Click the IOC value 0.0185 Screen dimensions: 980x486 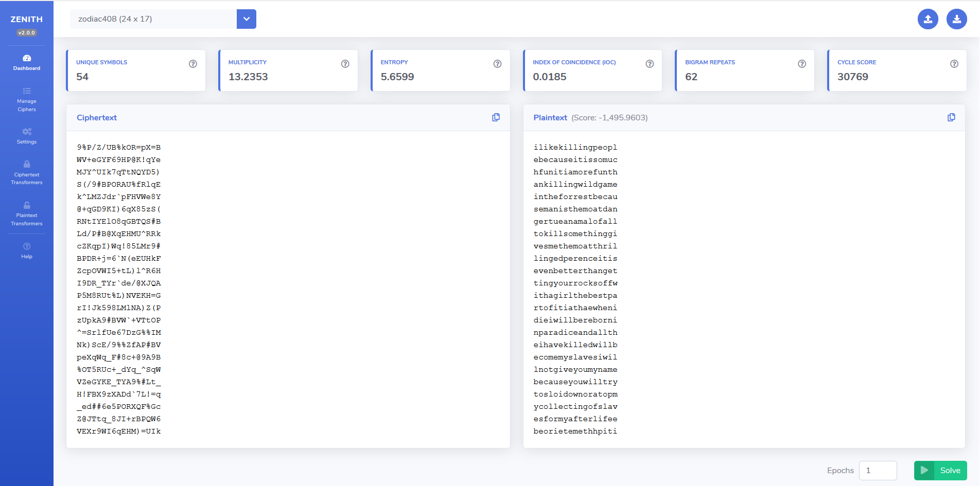point(550,77)
